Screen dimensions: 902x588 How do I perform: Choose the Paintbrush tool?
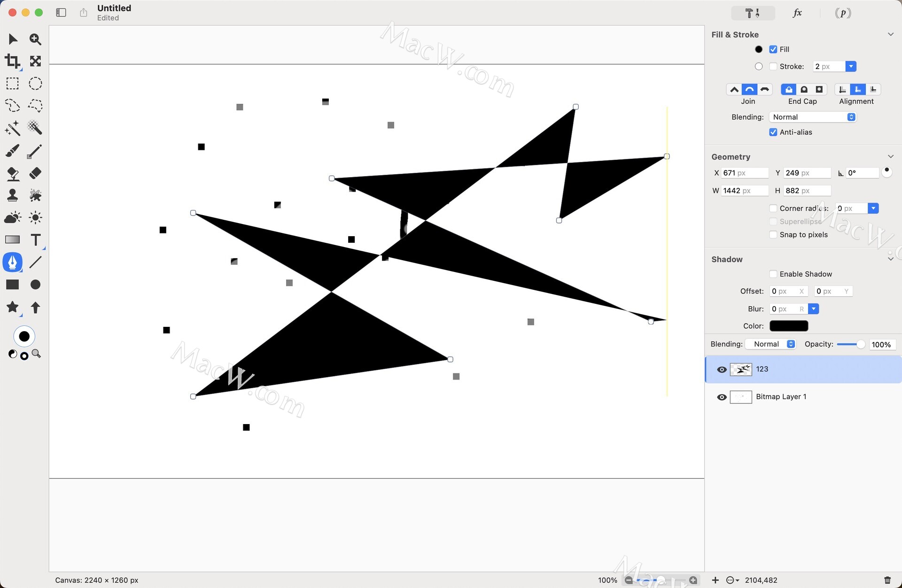point(12,151)
